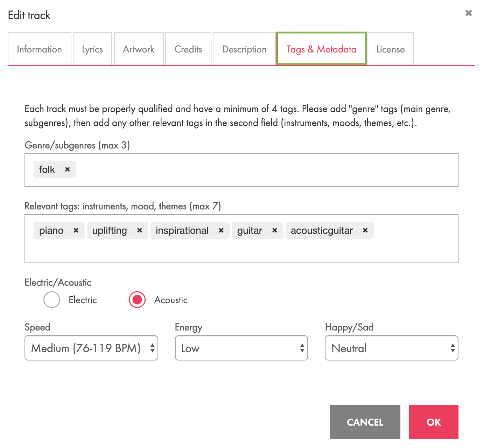This screenshot has height=448, width=483.
Task: Click the OK button
Action: tap(434, 422)
